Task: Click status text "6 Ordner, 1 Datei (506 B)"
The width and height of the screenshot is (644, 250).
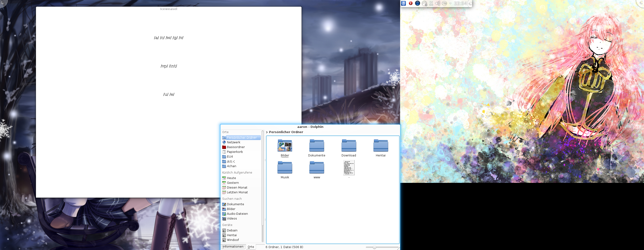Action: coord(284,247)
